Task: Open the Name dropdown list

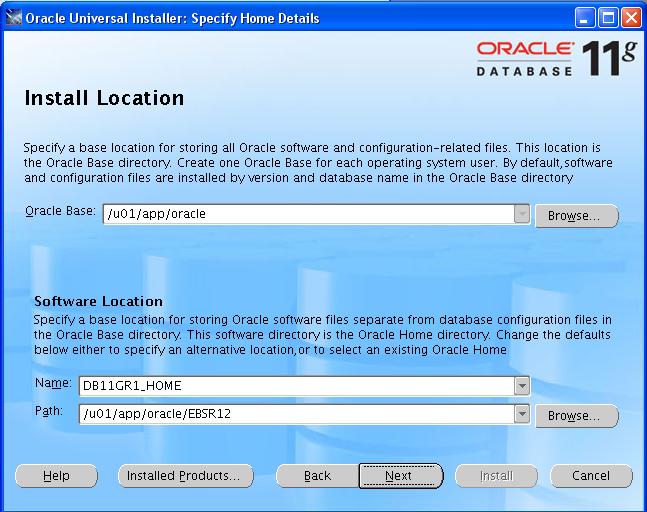Action: [x=521, y=385]
